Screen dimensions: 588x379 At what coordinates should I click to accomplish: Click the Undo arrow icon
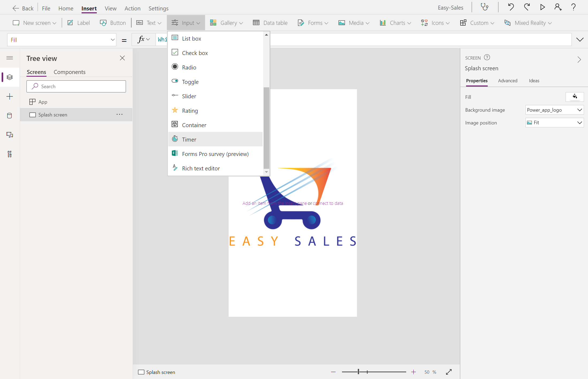(510, 7)
